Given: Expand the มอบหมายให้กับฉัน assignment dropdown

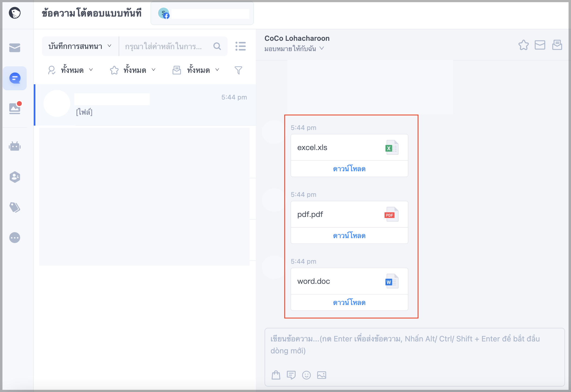Looking at the screenshot, I should [294, 49].
